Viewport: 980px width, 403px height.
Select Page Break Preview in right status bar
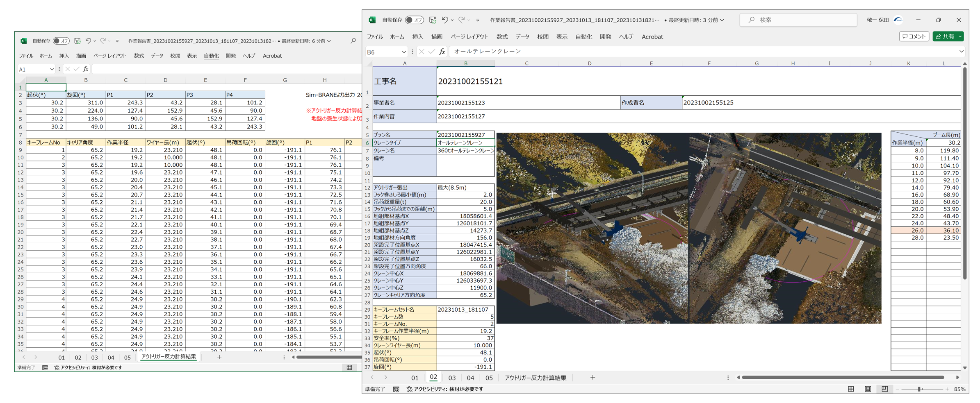[x=884, y=389]
